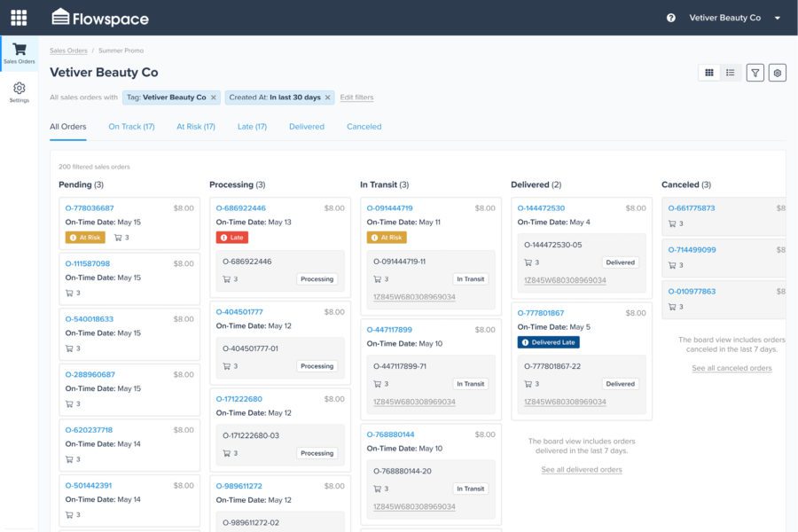This screenshot has height=532, width=798.
Task: Open the Flowspace app grid menu
Action: (x=19, y=17)
